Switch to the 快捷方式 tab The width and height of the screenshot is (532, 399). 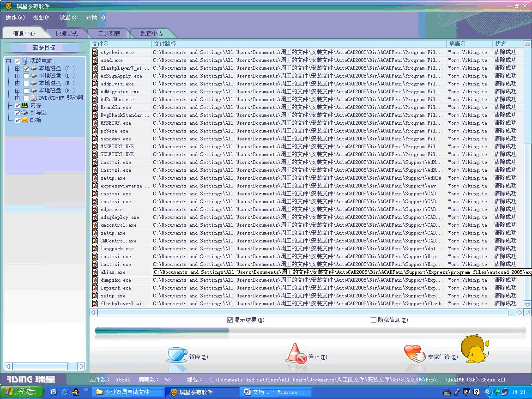(66, 34)
